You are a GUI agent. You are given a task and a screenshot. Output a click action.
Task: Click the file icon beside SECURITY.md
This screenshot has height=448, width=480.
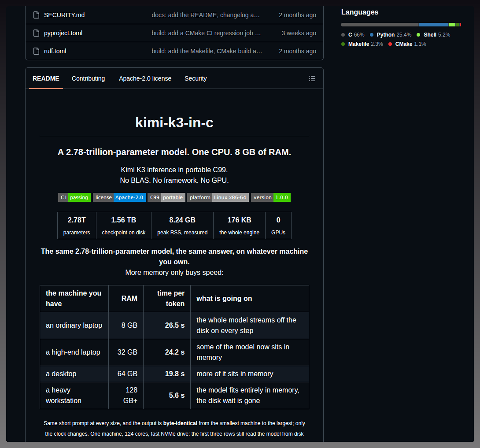pyautogui.click(x=36, y=15)
